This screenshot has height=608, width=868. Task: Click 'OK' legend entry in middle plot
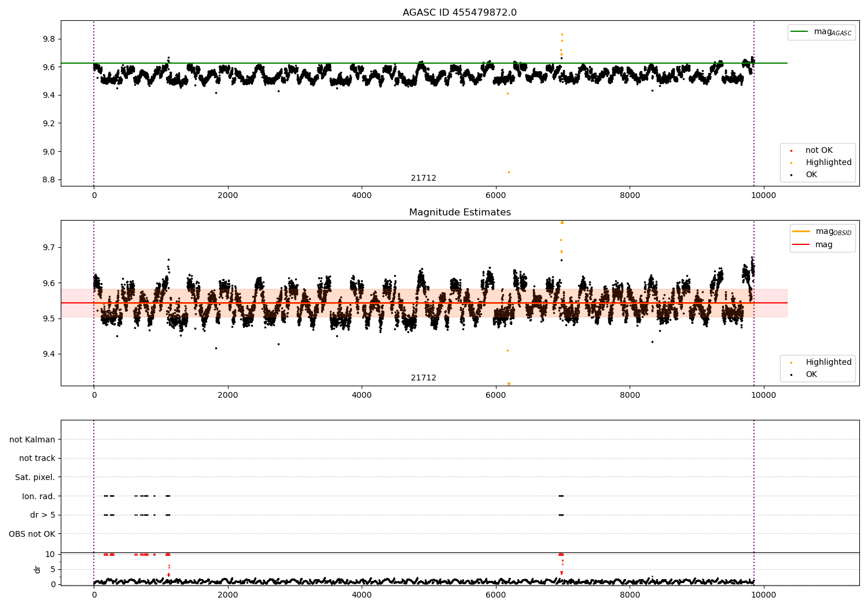[x=804, y=375]
